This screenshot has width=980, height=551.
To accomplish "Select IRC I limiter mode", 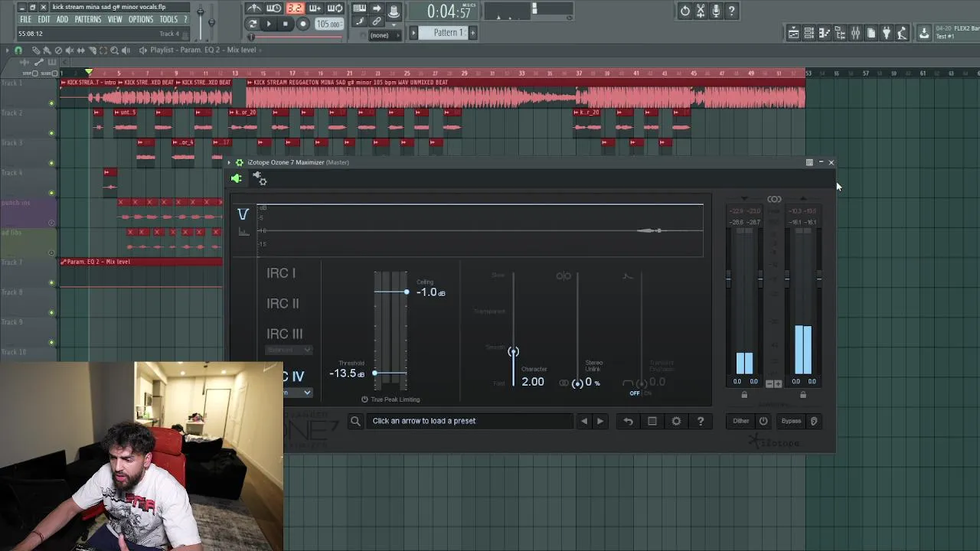I will click(x=281, y=273).
